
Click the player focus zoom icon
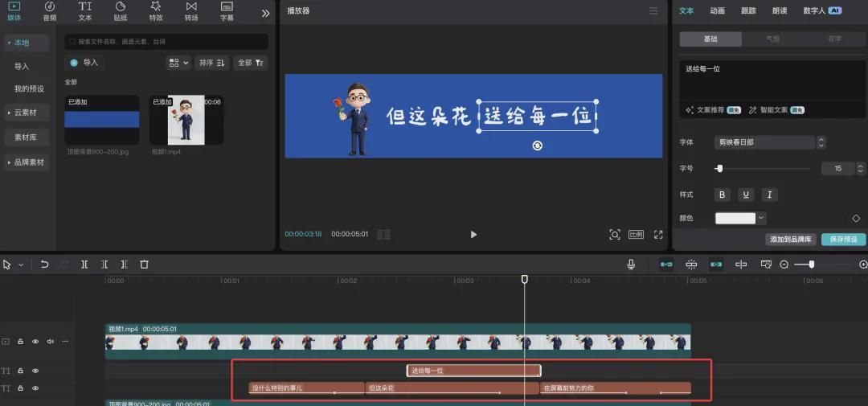click(x=615, y=234)
